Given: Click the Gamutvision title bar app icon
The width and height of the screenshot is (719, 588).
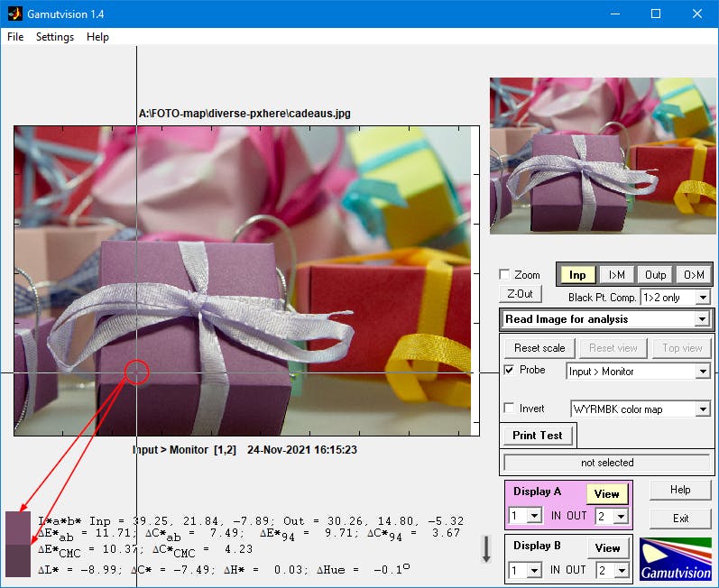Looking at the screenshot, I should 14,14.
